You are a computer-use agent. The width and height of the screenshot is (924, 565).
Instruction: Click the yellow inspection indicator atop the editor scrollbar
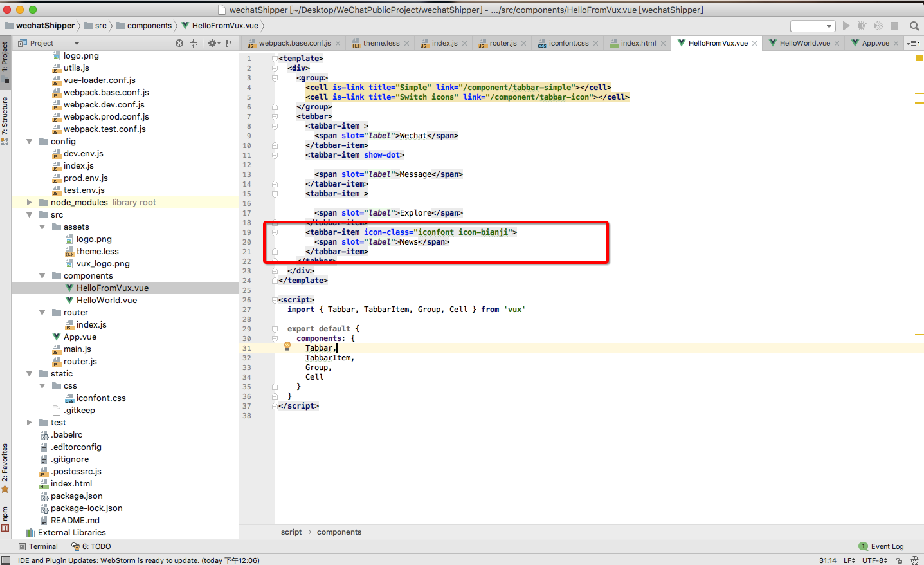[919, 58]
